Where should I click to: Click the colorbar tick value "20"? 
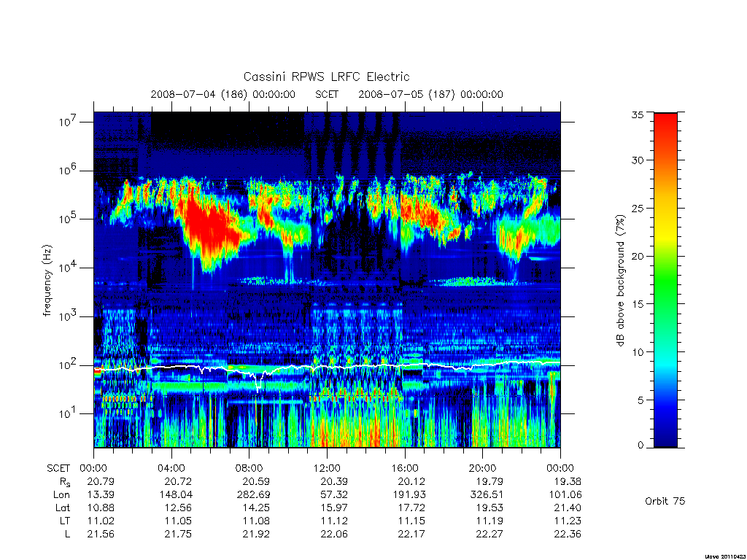[638, 256]
